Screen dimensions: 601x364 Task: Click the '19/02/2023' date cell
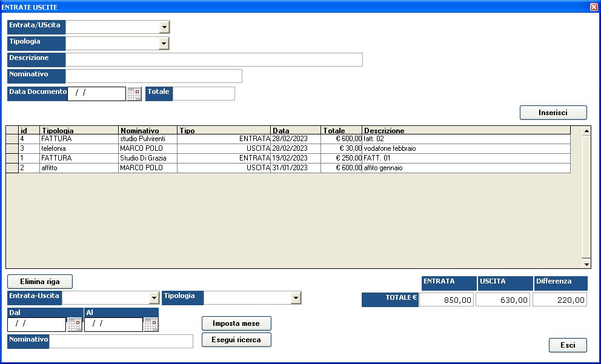(x=296, y=158)
